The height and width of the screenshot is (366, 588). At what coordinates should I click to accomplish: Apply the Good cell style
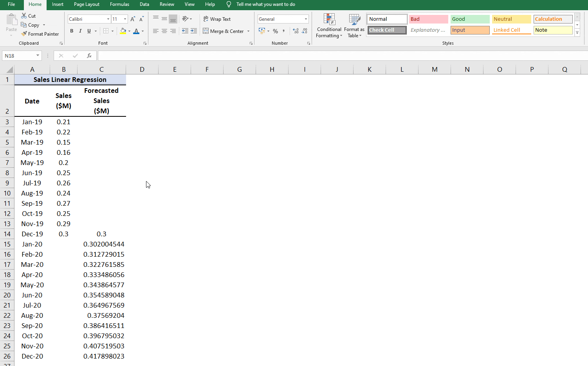[470, 18]
